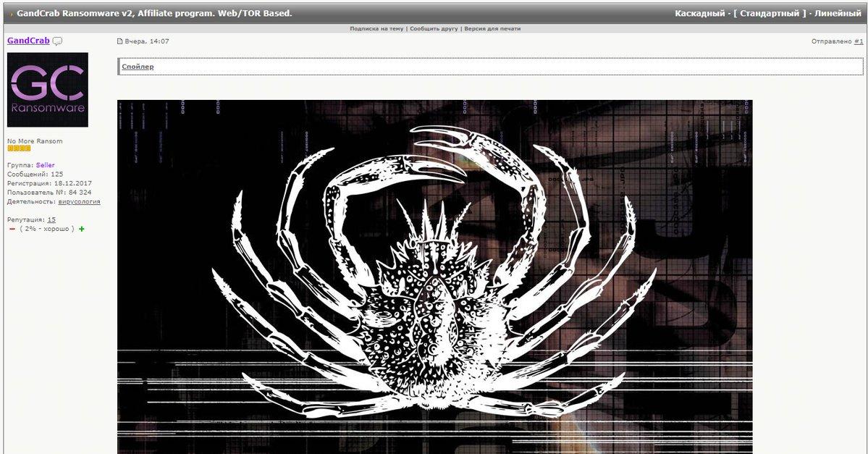Image resolution: width=868 pixels, height=454 pixels.
Task: Expand the Спойлер block
Action: coord(138,67)
